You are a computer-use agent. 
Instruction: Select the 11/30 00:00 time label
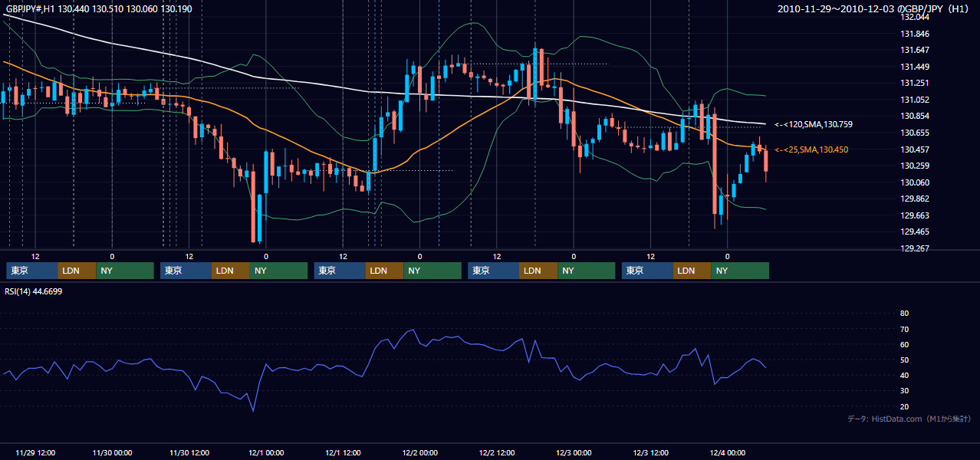112,452
